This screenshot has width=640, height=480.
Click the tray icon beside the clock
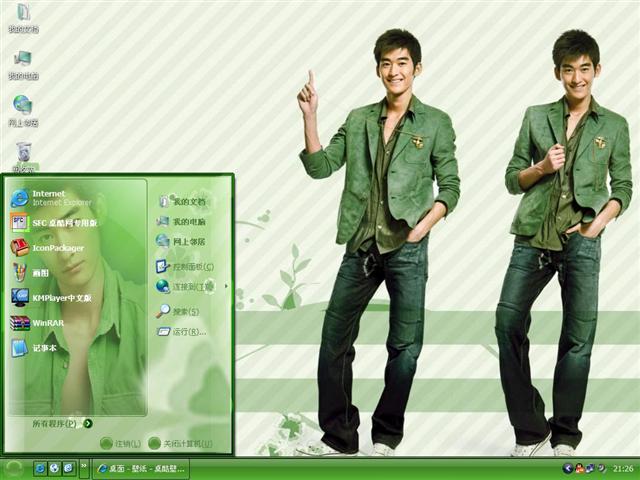(601, 469)
